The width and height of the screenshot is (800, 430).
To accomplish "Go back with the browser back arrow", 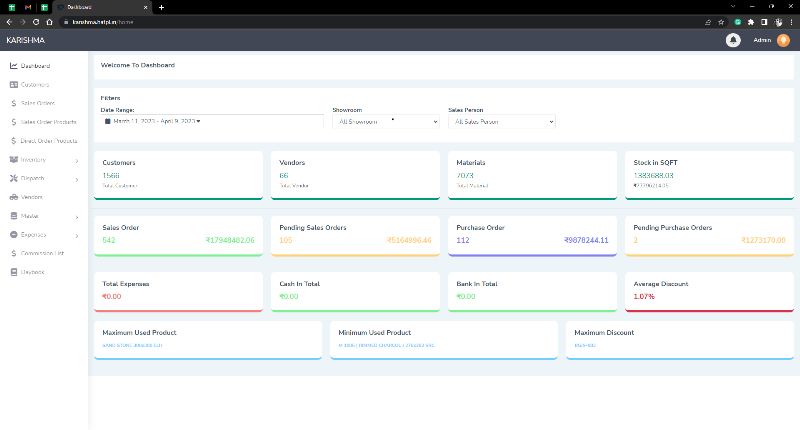I will [9, 22].
